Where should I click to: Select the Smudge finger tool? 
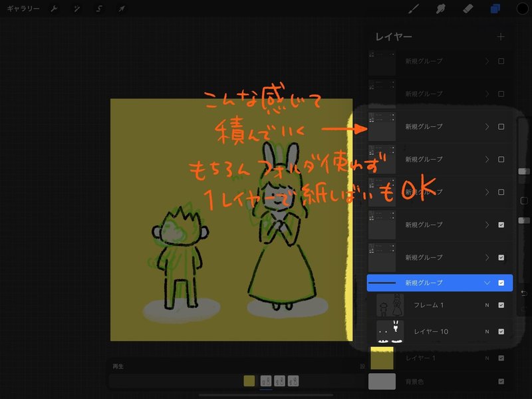(x=441, y=9)
